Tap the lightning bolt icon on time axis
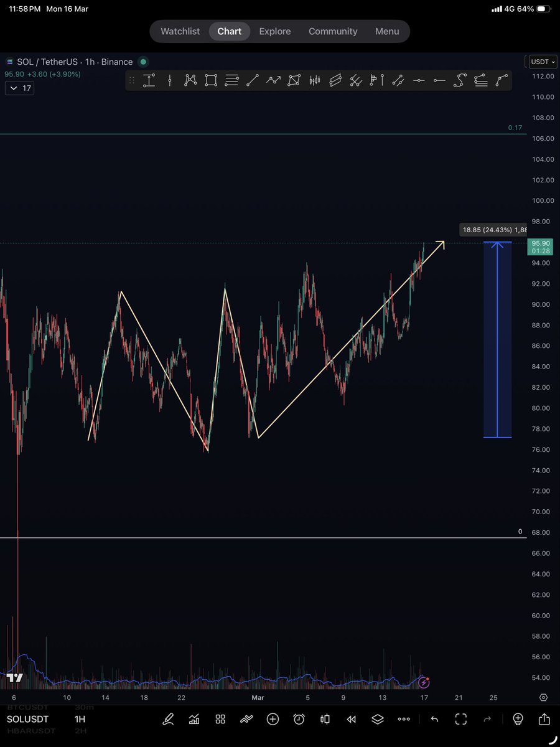560x747 pixels. tap(424, 682)
